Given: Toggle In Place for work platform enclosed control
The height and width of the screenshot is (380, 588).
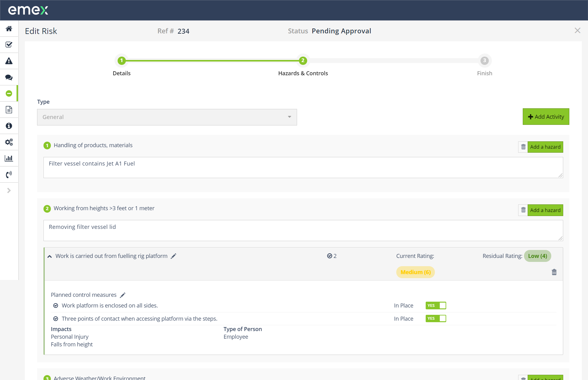Looking at the screenshot, I should click(436, 305).
